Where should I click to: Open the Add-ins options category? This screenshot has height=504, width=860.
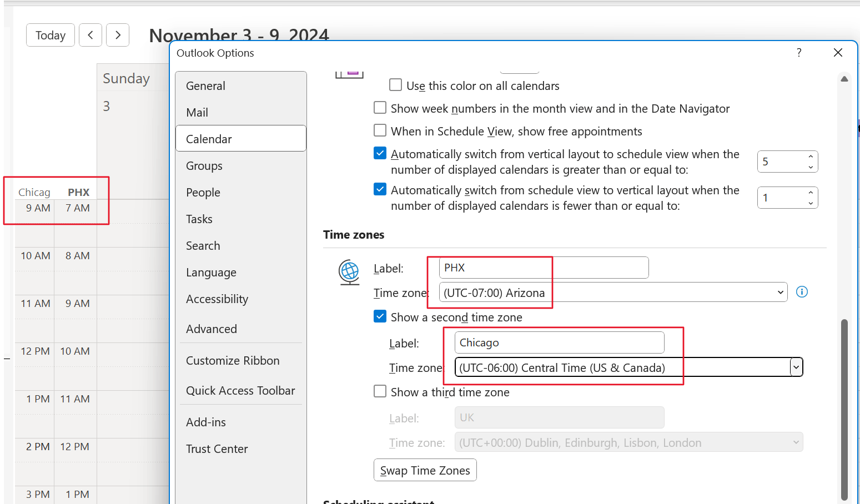(x=241, y=422)
